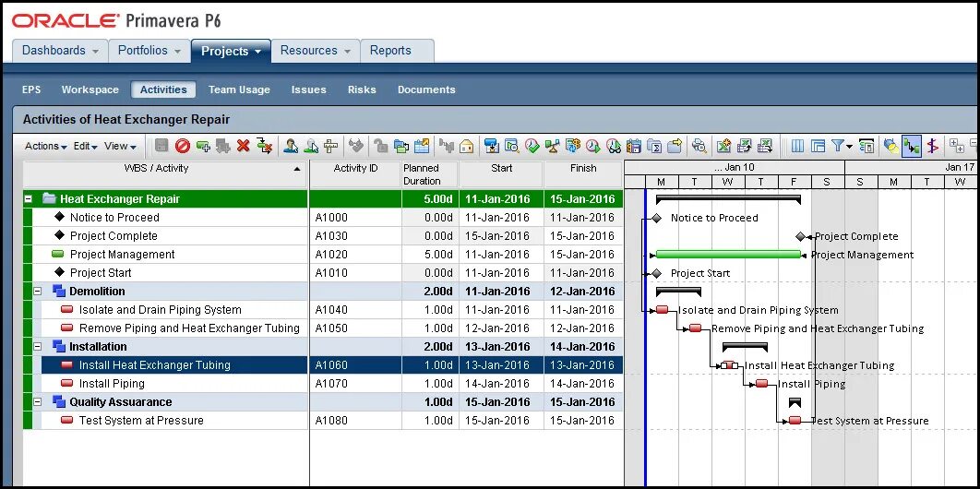Open the Actions dropdown menu

(x=45, y=146)
